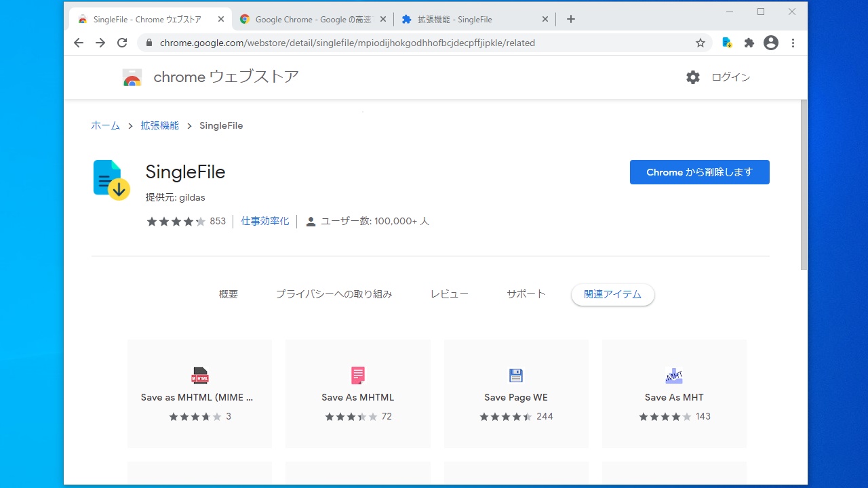Open the Save Page WE card title
The width and height of the screenshot is (868, 488).
point(516,397)
